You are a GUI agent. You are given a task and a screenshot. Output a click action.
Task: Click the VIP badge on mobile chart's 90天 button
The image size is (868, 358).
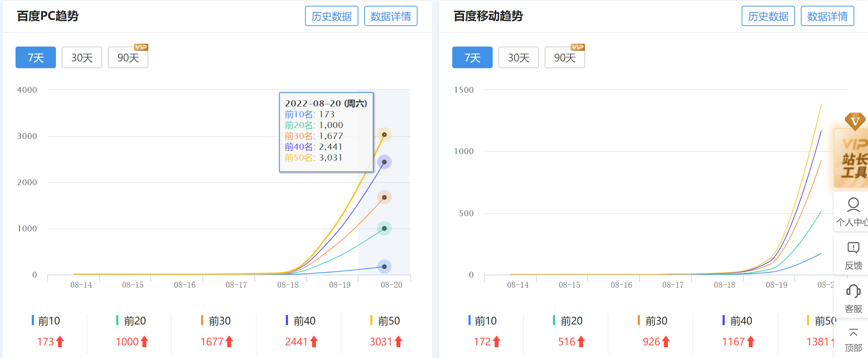577,47
